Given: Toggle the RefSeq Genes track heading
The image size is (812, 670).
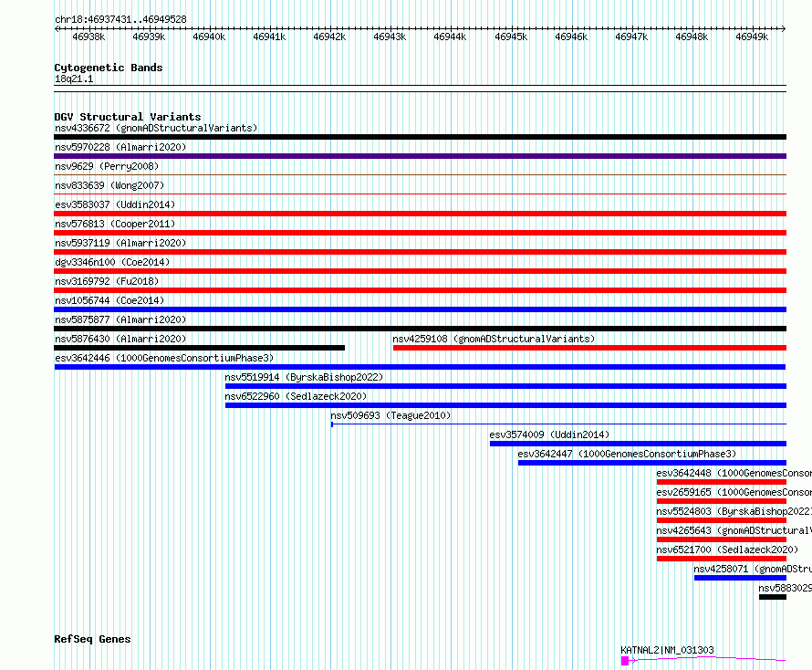Looking at the screenshot, I should pyautogui.click(x=92, y=639).
